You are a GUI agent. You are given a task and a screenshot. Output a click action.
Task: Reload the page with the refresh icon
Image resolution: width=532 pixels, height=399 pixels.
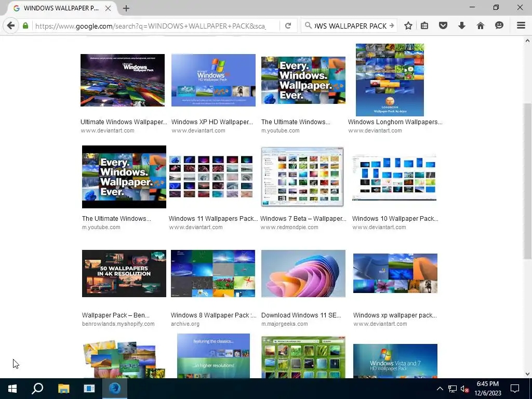tap(288, 26)
